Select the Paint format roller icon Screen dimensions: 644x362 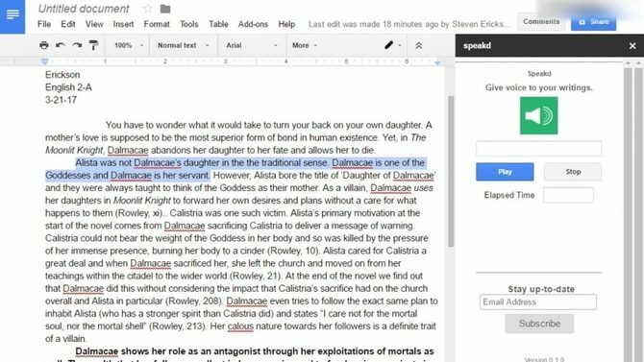point(93,45)
